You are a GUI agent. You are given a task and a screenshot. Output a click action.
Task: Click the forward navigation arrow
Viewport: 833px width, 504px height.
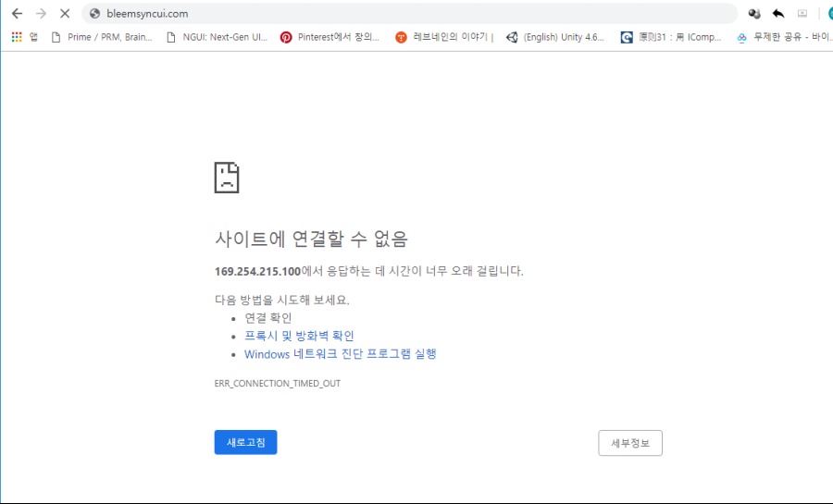(41, 13)
